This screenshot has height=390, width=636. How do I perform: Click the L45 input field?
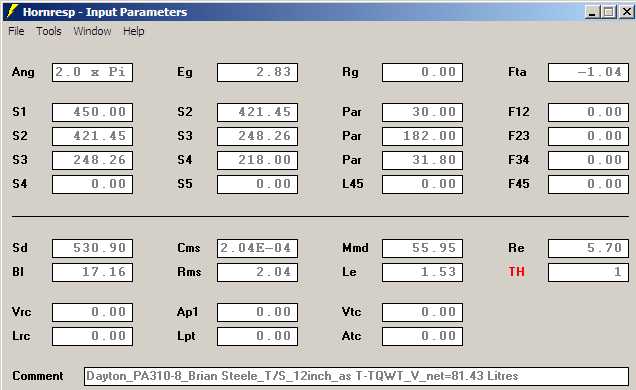[x=423, y=184]
